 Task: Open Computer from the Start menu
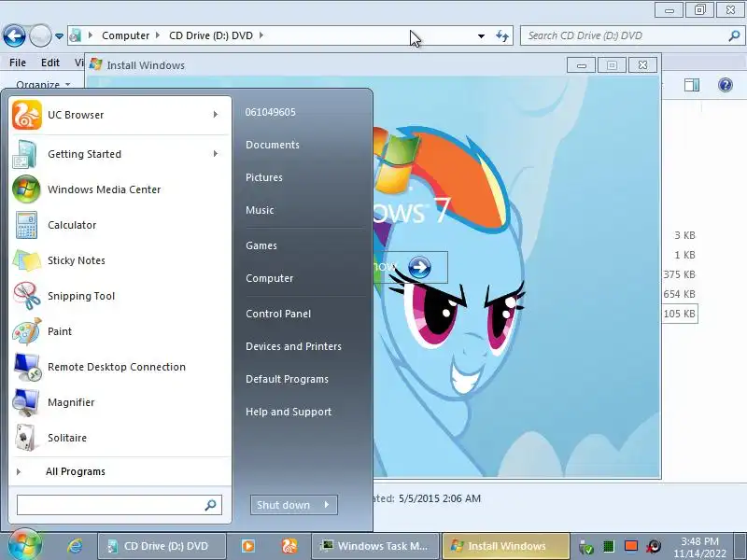pyautogui.click(x=269, y=278)
